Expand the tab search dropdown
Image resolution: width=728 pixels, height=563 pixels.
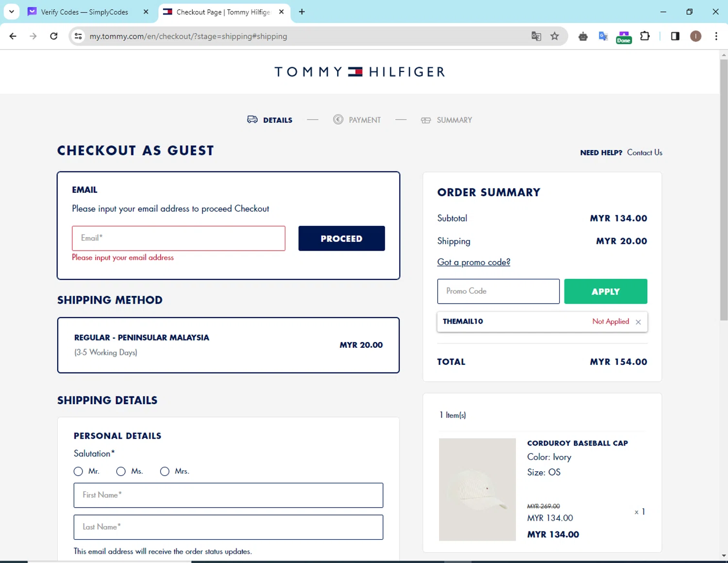pyautogui.click(x=12, y=12)
